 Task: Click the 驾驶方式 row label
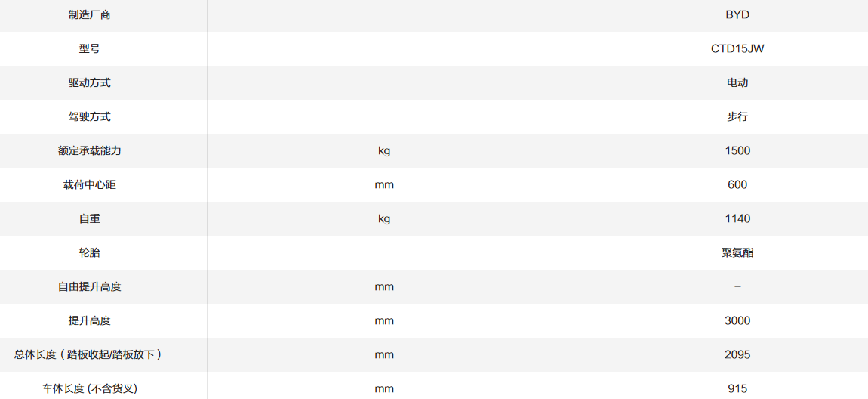(x=89, y=116)
